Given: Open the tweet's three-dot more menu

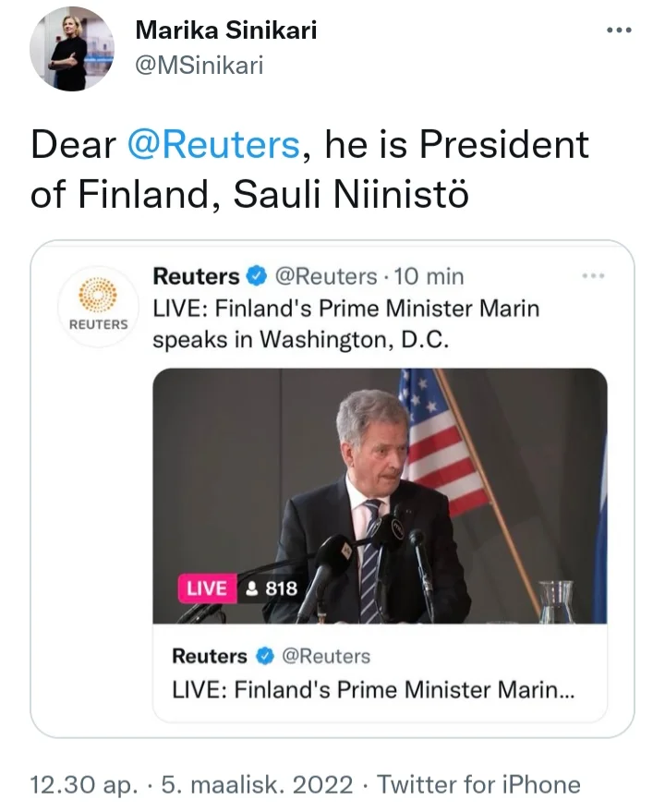Looking at the screenshot, I should (x=618, y=30).
